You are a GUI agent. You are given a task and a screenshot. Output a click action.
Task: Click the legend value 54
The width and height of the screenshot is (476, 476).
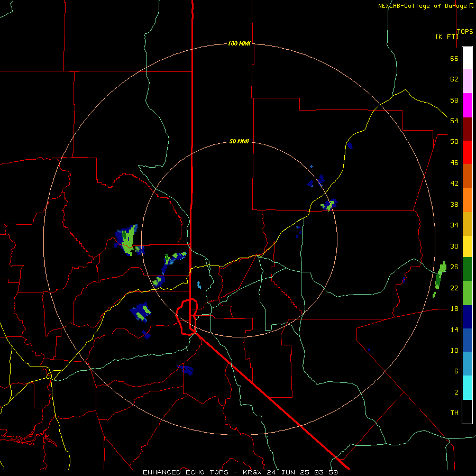454,121
